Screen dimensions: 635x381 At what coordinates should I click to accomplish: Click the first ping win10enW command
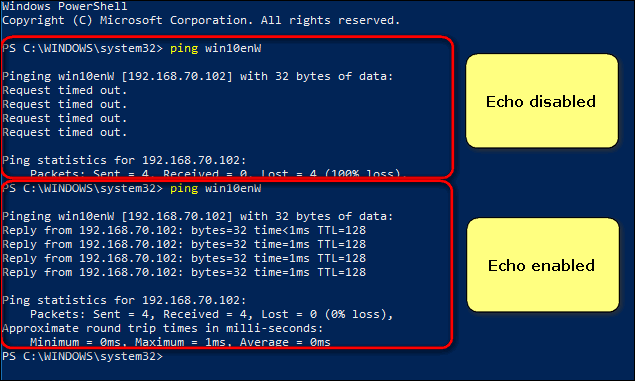point(215,49)
